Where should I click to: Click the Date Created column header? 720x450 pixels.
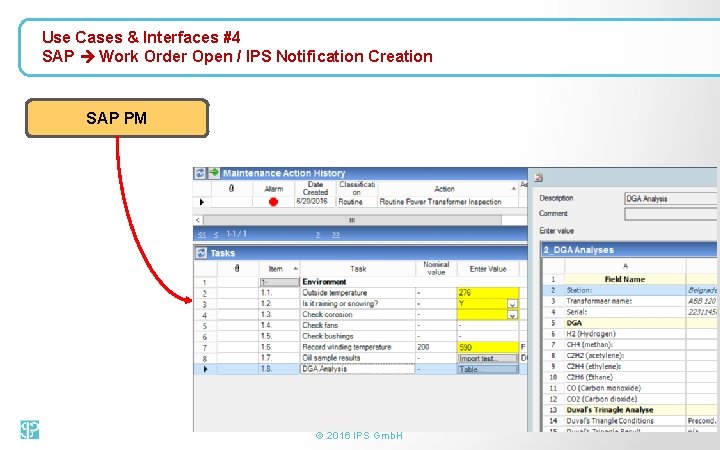315,189
